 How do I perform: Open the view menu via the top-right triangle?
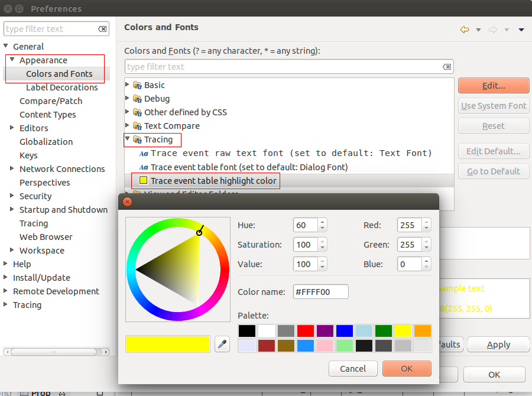pyautogui.click(x=521, y=28)
